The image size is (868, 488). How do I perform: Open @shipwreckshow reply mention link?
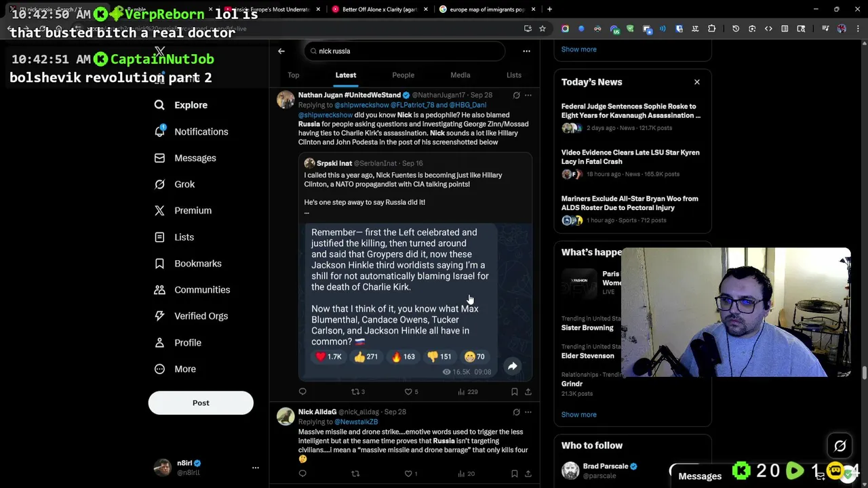coord(361,105)
